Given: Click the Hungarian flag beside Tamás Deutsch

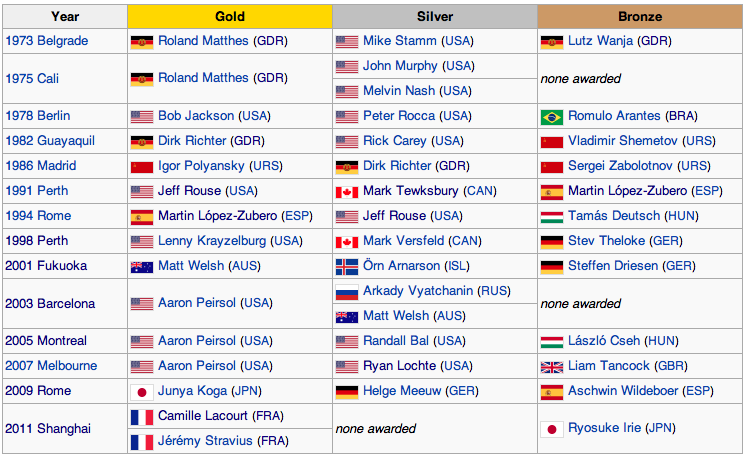Looking at the screenshot, I should tap(551, 217).
